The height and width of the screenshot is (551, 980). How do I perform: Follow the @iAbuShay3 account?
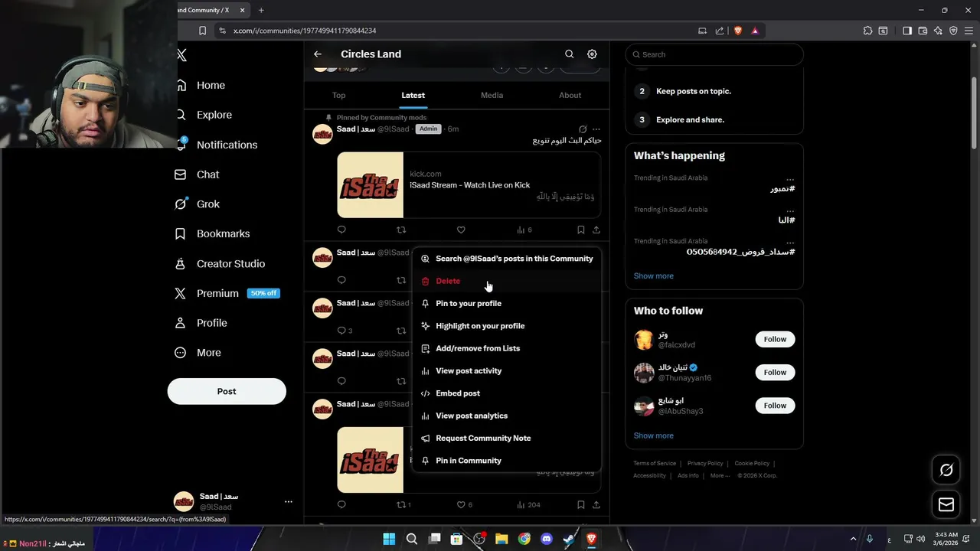[775, 406]
